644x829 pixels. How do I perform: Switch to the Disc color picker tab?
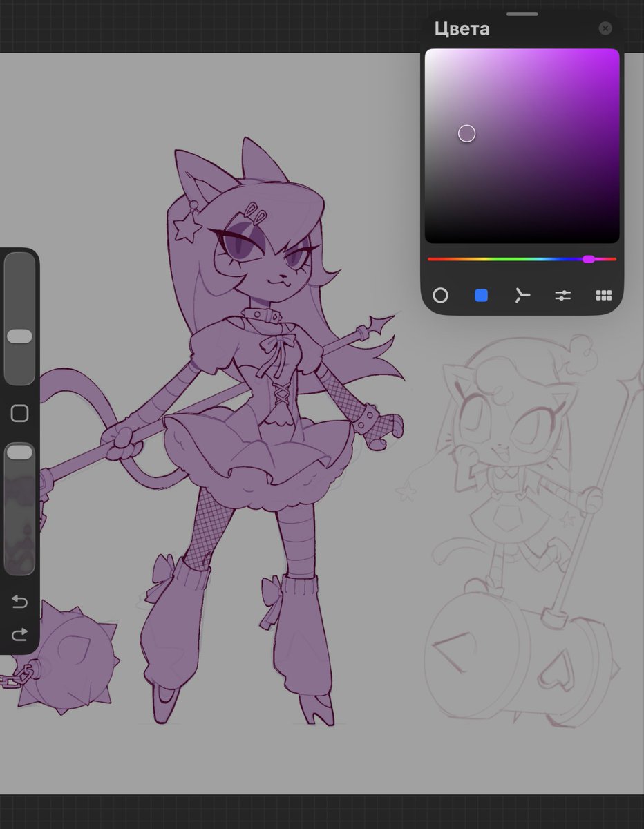pyautogui.click(x=440, y=296)
